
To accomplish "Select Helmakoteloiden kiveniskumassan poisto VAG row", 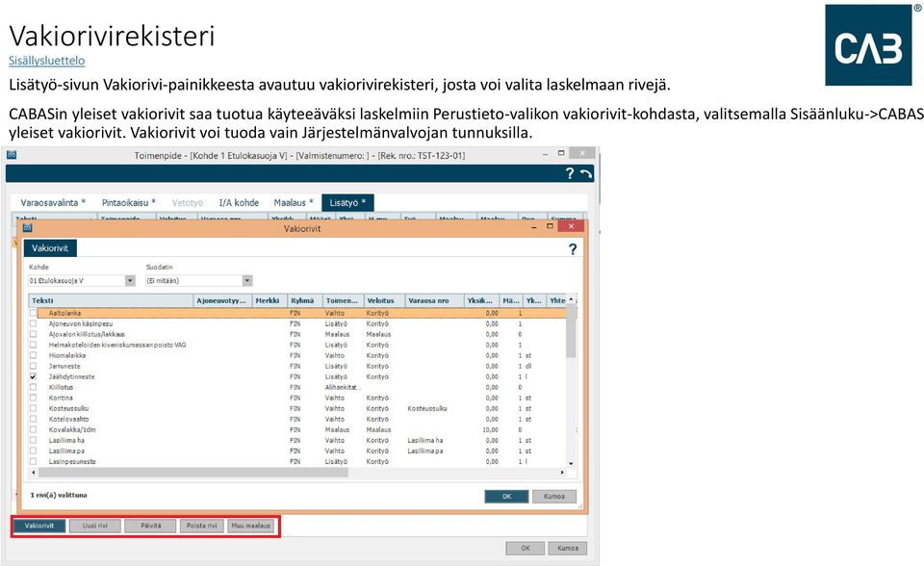I will (117, 345).
